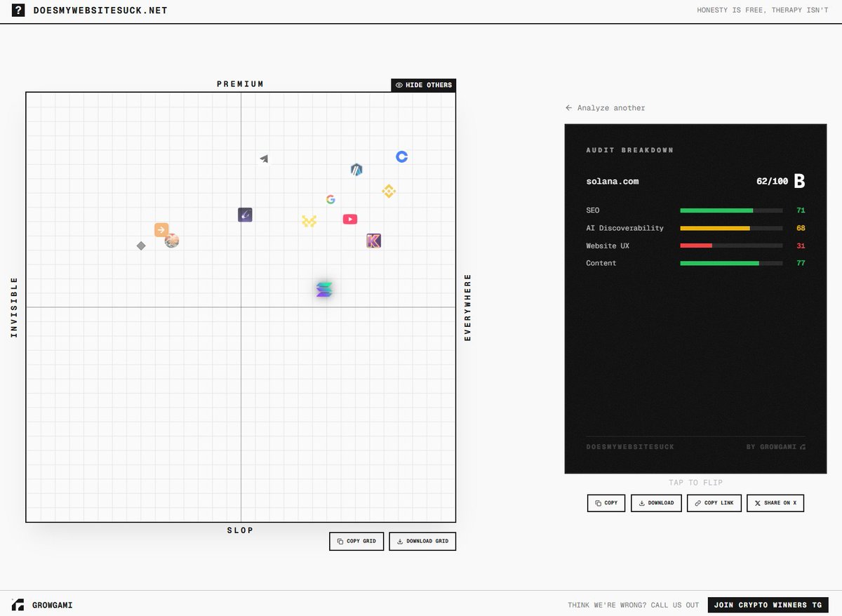Click the yellow pixelated M logo
This screenshot has width=842, height=616.
point(309,221)
